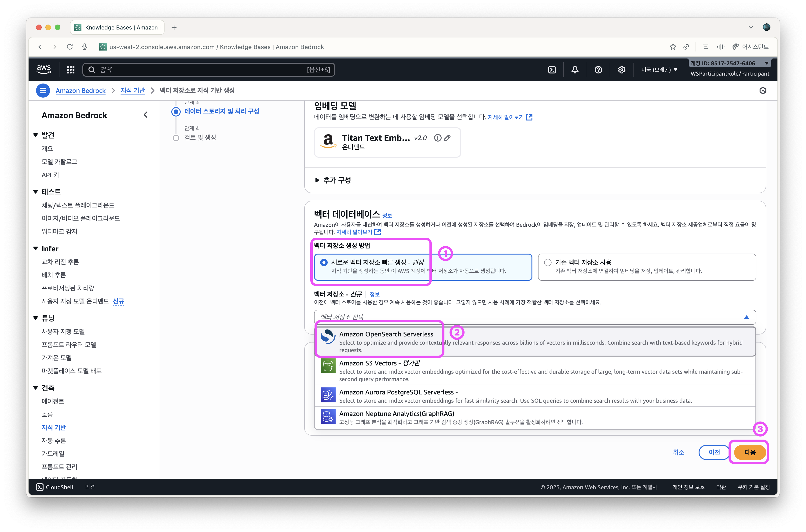Open CloudShell from the top navigation bar

coord(552,69)
